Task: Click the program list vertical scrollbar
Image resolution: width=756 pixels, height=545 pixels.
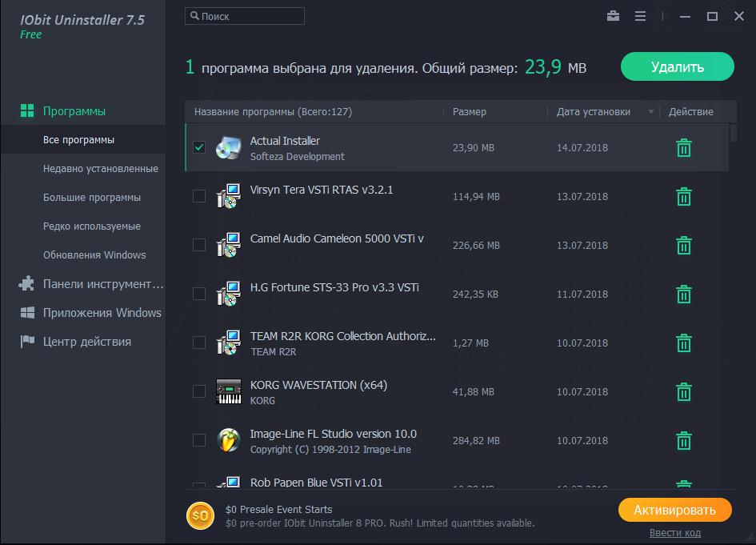Action: (733, 133)
